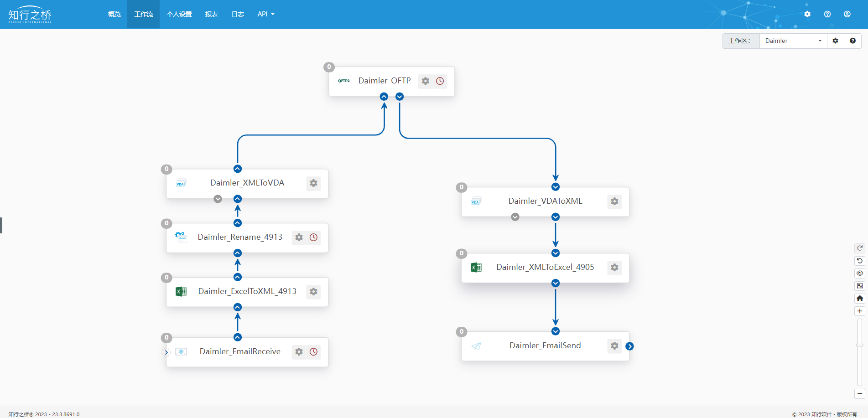Click the 版权所有 link in the footer
The height and width of the screenshot is (418, 868).
[847, 414]
